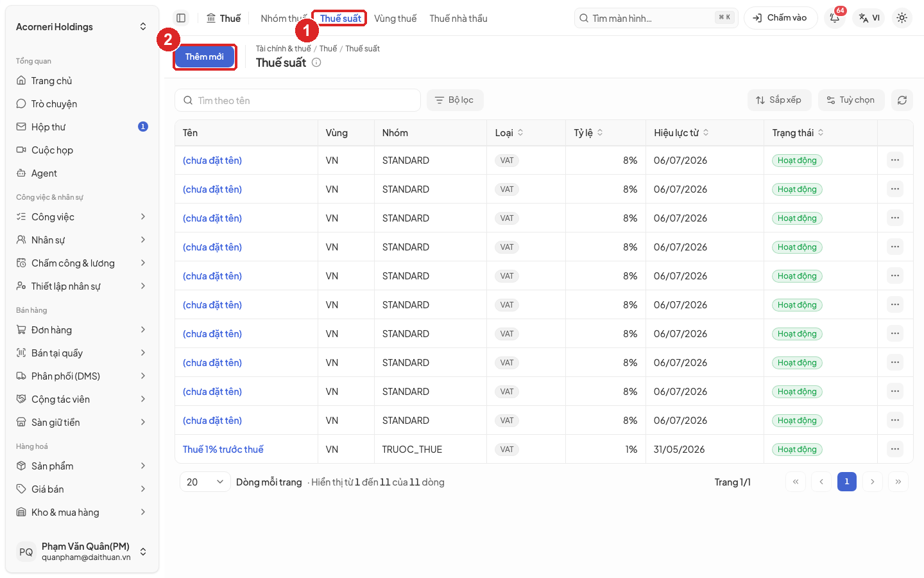The height and width of the screenshot is (578, 924).
Task: Jump to first page arrow
Action: (795, 482)
